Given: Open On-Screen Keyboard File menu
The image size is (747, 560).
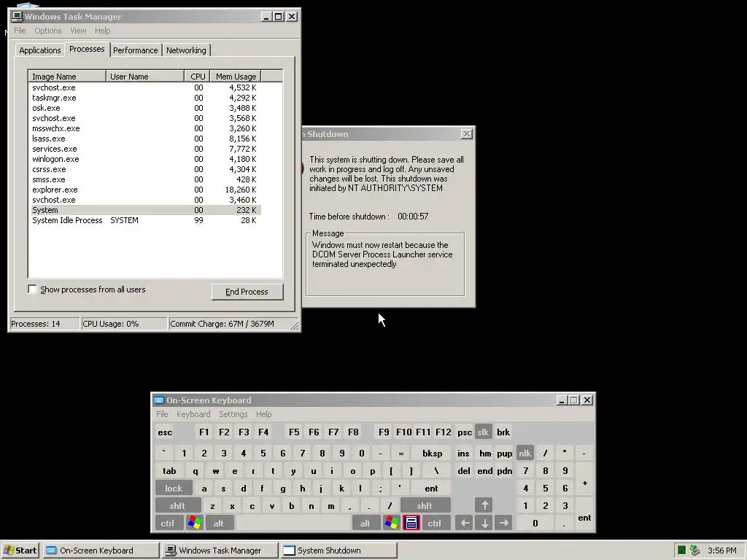Looking at the screenshot, I should tap(162, 414).
